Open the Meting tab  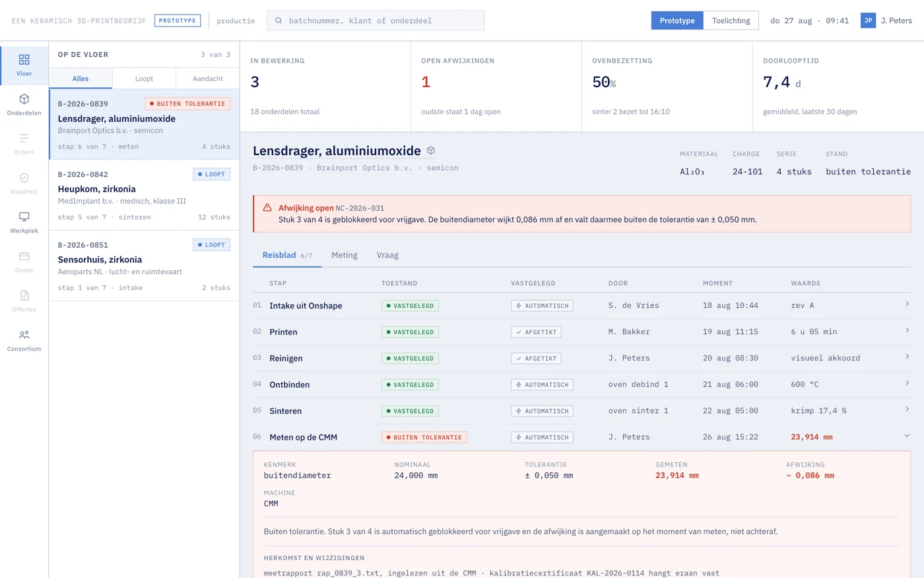pos(345,255)
